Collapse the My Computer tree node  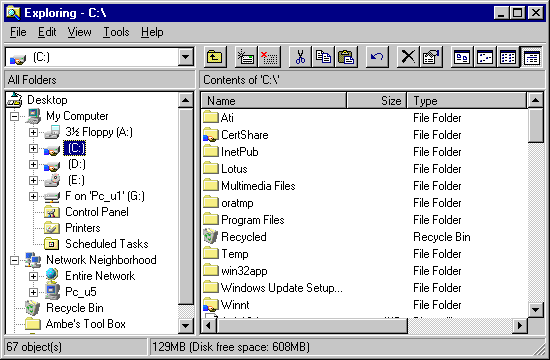(x=14, y=116)
